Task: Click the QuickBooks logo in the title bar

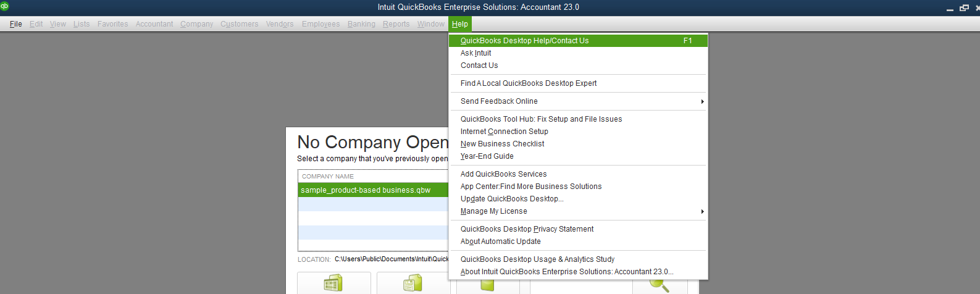Action: (x=5, y=6)
